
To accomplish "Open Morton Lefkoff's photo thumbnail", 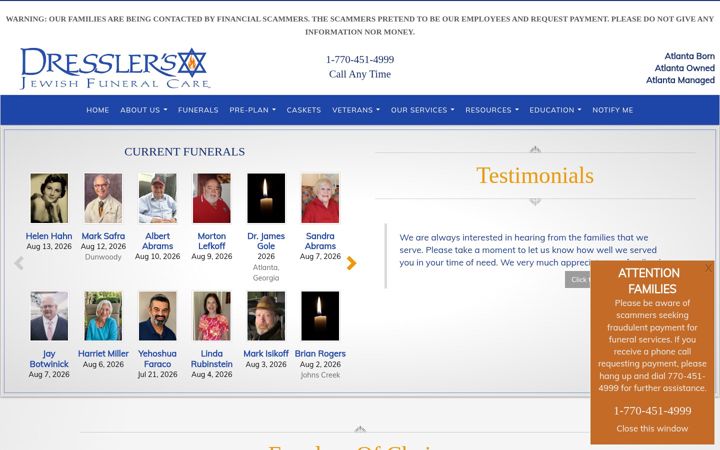I will click(212, 198).
